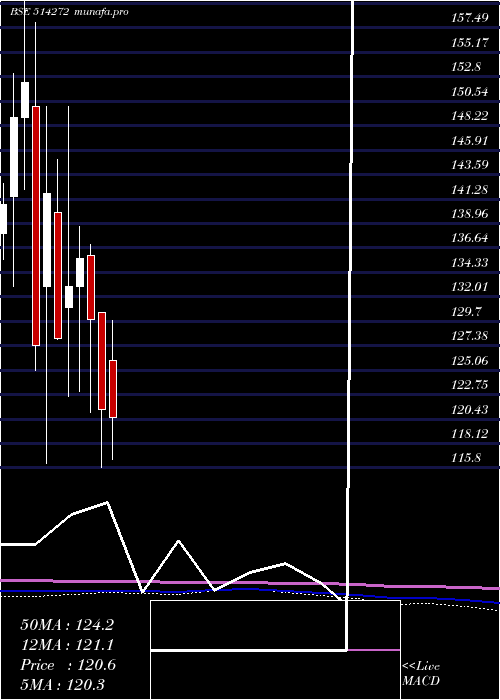Click the 50MA : 124.2 readout
Image resolution: width=500 pixels, height=700 pixels.
[67, 625]
